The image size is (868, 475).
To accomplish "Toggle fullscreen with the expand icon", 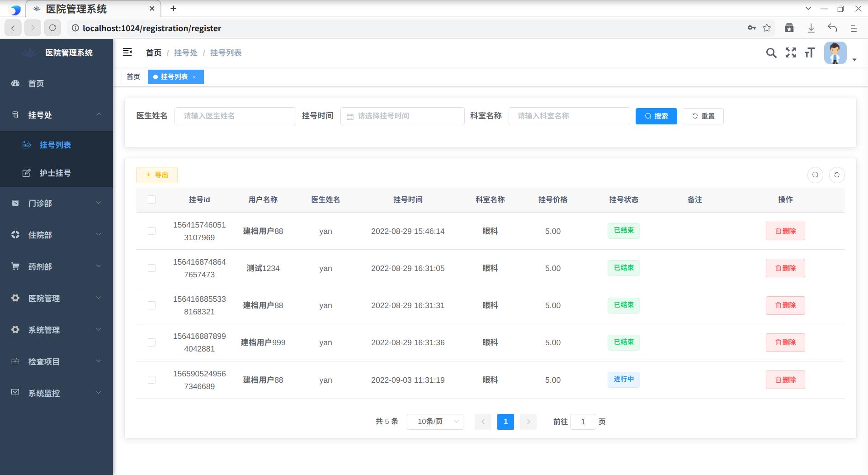I will [x=791, y=53].
